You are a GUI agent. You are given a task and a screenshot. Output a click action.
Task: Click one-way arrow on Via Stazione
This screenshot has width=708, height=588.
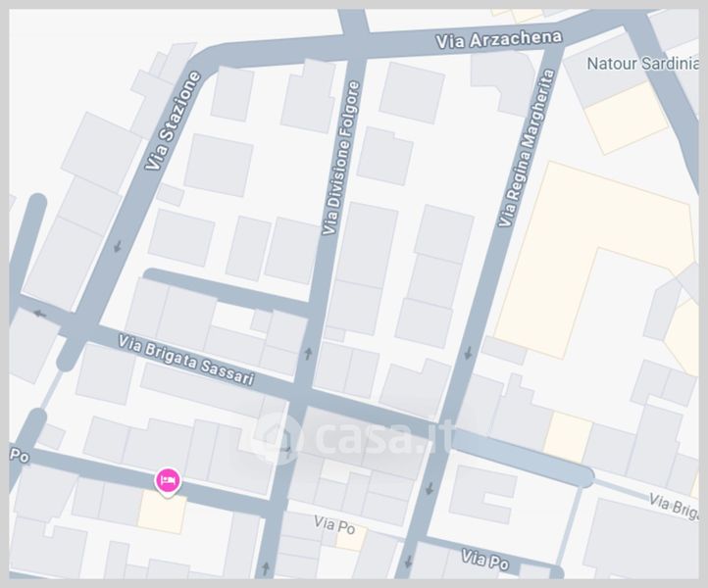[x=118, y=246]
